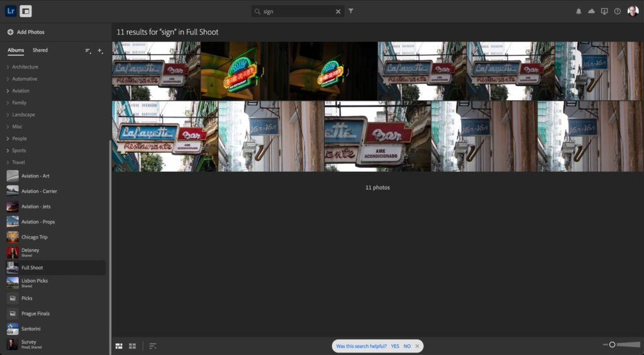This screenshot has height=355, width=644.
Task: Answer YES to search helpful prompt
Action: click(x=395, y=346)
